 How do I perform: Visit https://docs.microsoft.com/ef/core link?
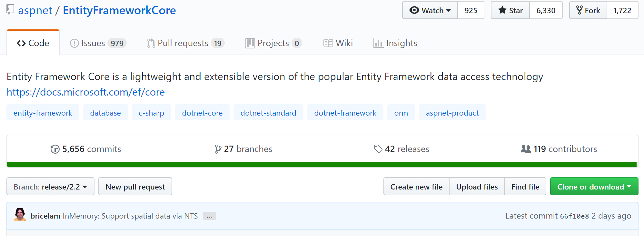[86, 92]
